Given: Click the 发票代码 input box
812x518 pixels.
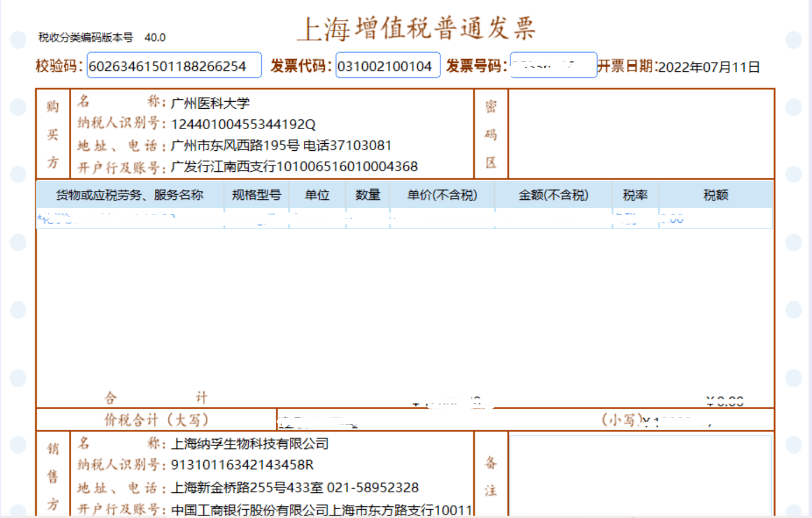Looking at the screenshot, I should pyautogui.click(x=387, y=65).
